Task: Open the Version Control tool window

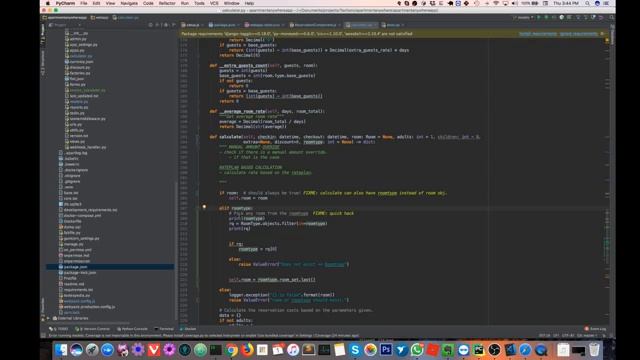Action: pyautogui.click(x=93, y=329)
